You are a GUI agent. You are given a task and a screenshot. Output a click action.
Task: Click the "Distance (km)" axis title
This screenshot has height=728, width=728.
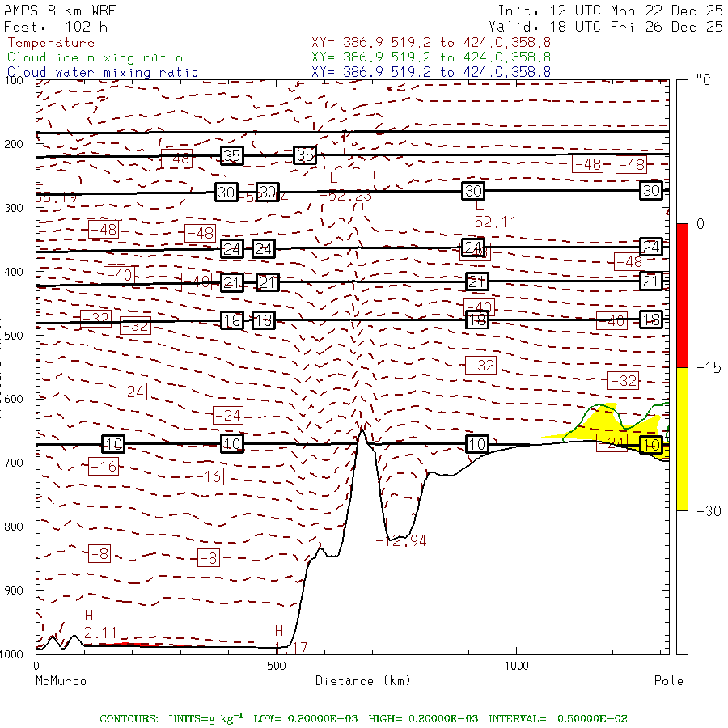[363, 681]
